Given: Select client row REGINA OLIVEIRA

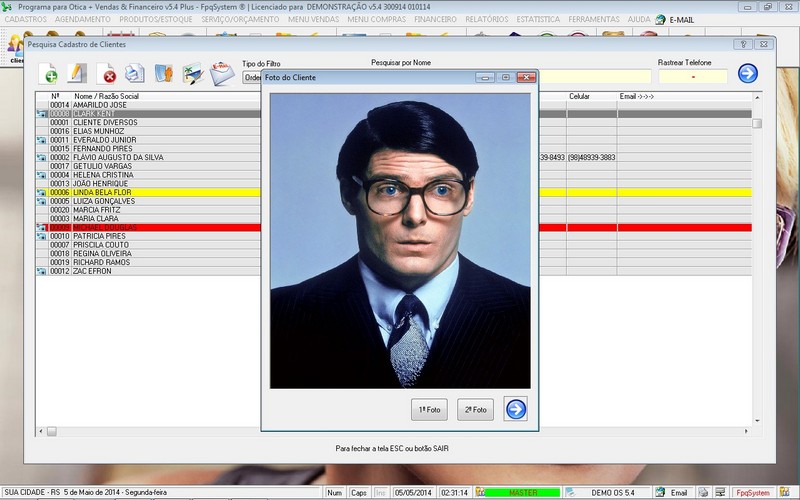Looking at the screenshot, I should (148, 254).
